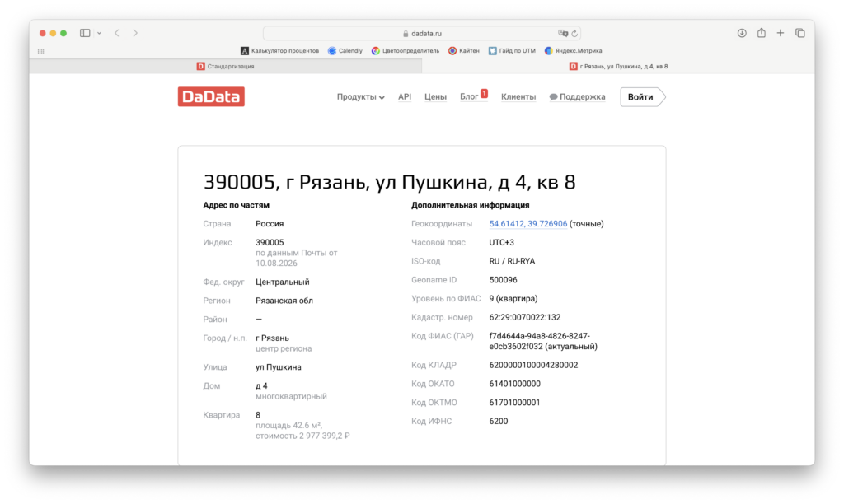Image resolution: width=844 pixels, height=504 pixels.
Task: Click the dadata.ru address bar
Action: click(422, 33)
